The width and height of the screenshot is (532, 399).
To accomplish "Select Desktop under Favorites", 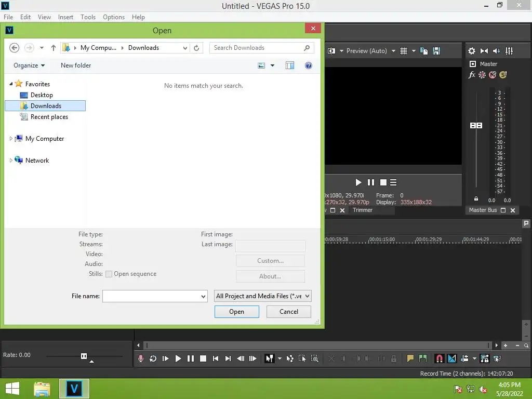I will click(42, 95).
